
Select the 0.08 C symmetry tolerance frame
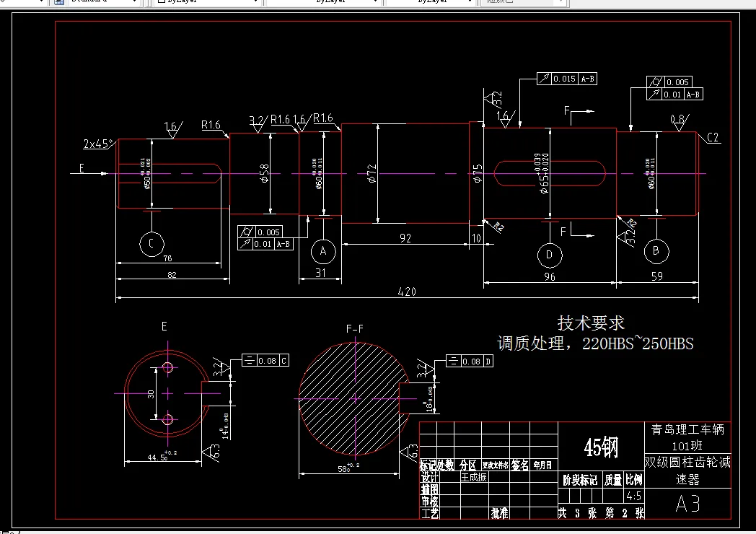point(265,360)
